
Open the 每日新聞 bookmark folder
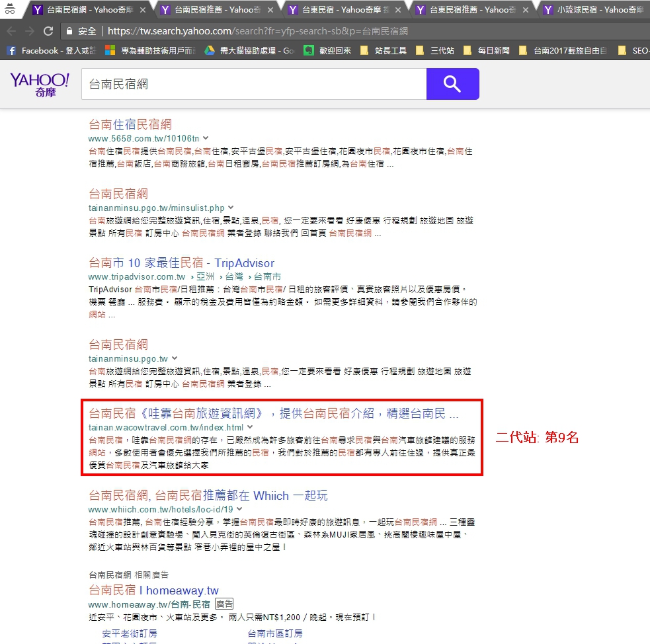click(486, 50)
